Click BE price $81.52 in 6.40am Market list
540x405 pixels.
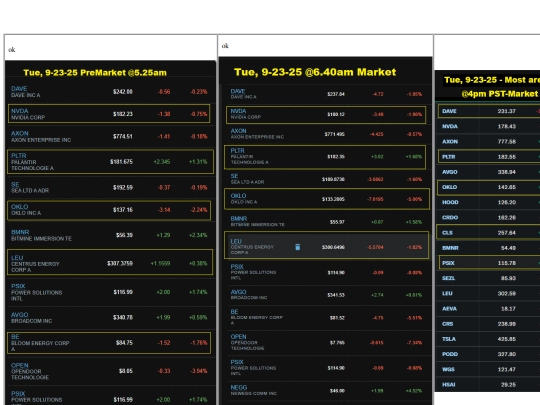pyautogui.click(x=337, y=318)
